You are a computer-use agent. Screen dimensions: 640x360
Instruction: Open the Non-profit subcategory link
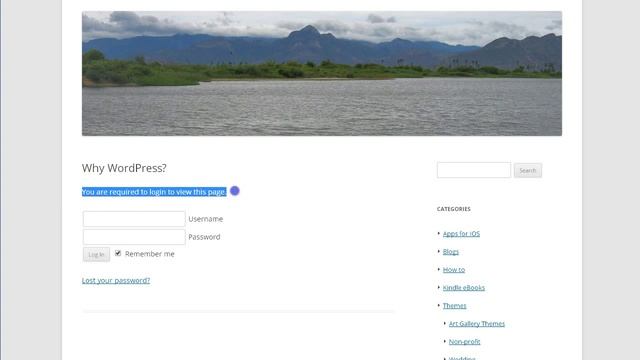click(464, 341)
